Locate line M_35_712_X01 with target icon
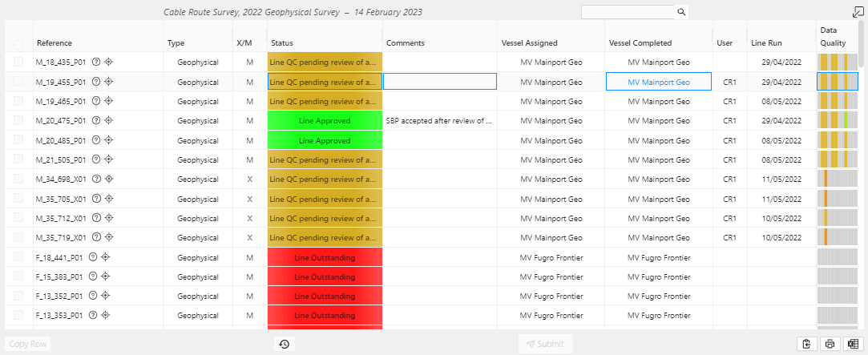 109,218
